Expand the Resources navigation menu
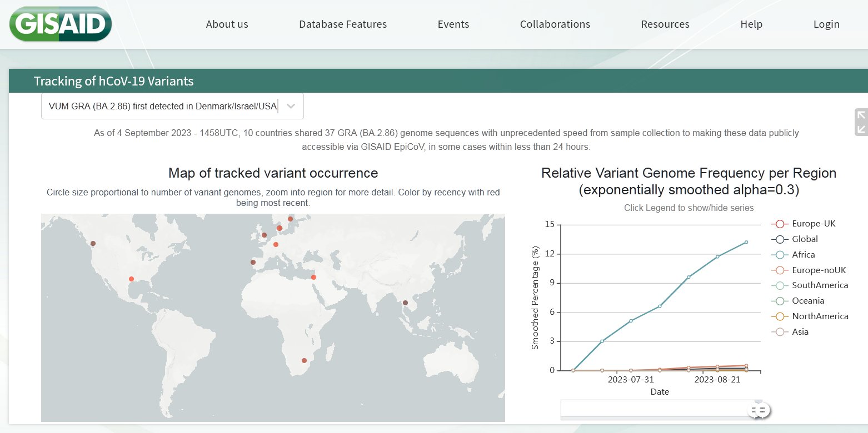The height and width of the screenshot is (433, 868). [665, 24]
